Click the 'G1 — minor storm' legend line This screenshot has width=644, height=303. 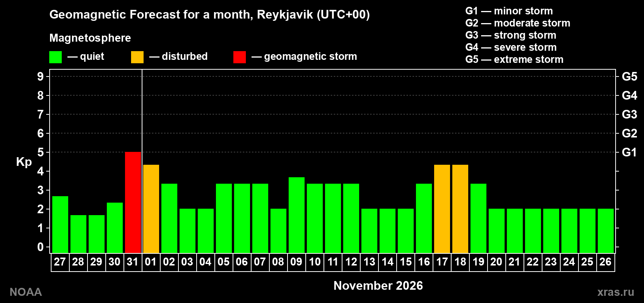coord(509,11)
